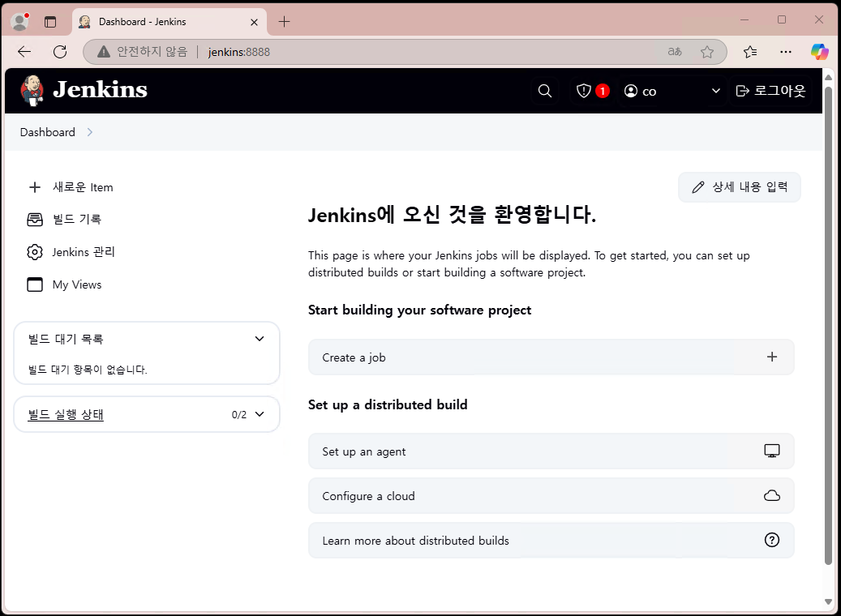The height and width of the screenshot is (616, 841).
Task: Click the Create a job button
Action: click(551, 357)
